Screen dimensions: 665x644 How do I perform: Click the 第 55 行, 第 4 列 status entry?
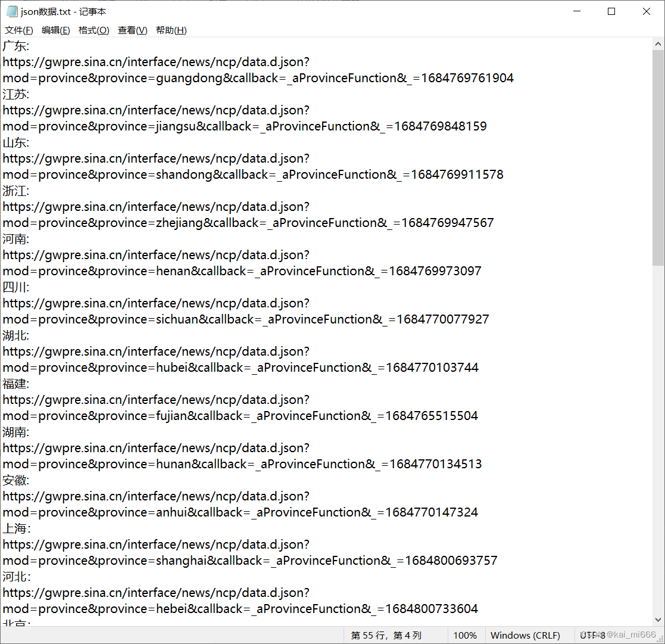pos(386,635)
